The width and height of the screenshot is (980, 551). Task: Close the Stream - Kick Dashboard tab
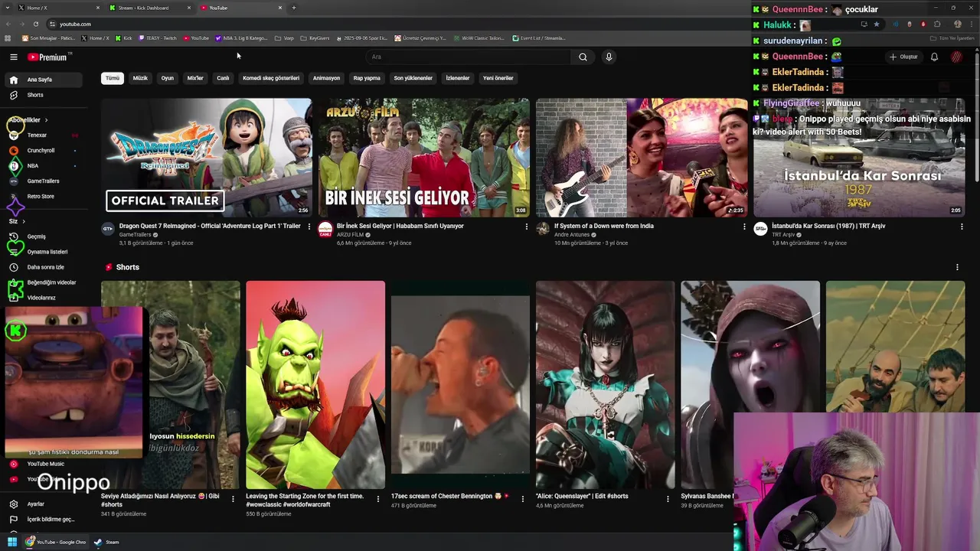coord(189,8)
